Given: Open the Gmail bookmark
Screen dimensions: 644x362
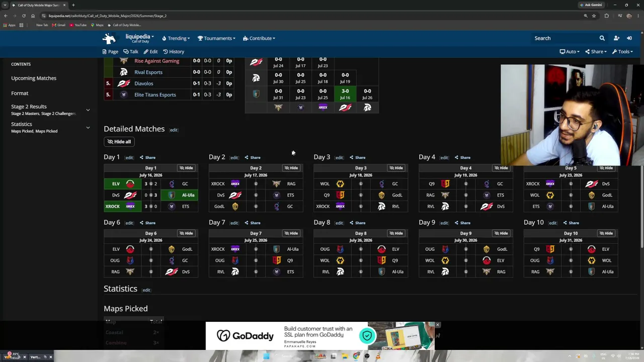Looking at the screenshot, I should point(58,25).
